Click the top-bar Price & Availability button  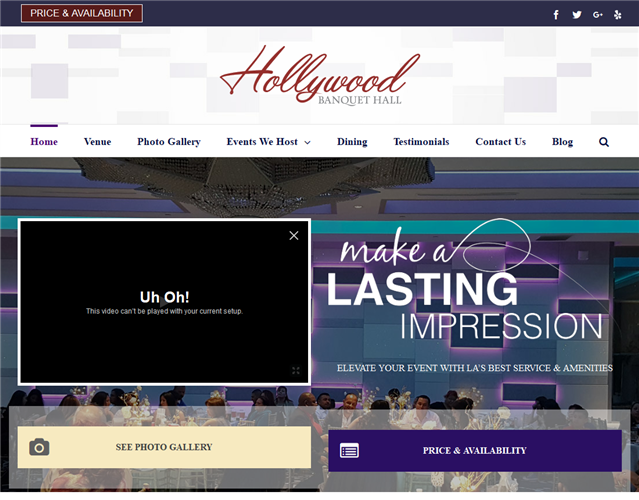pos(82,13)
